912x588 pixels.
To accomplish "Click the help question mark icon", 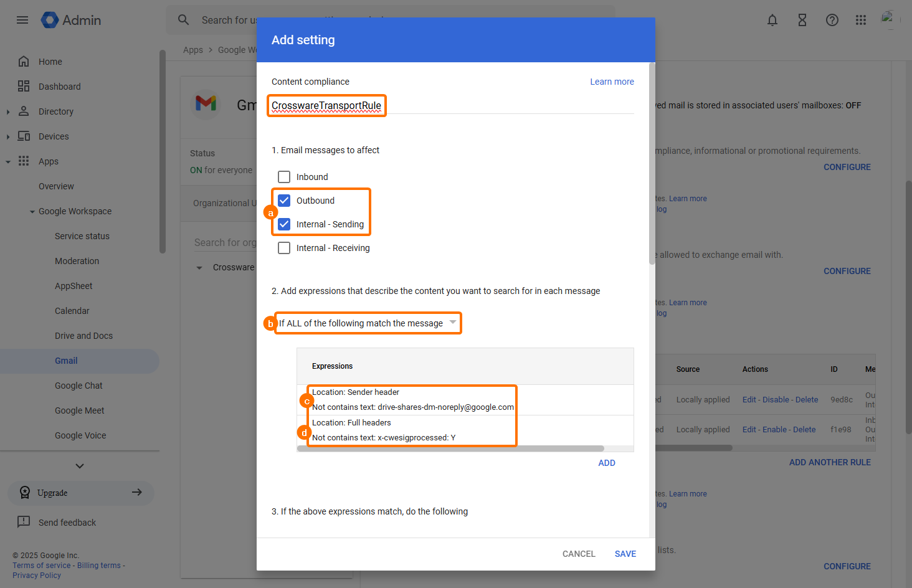I will tap(832, 20).
